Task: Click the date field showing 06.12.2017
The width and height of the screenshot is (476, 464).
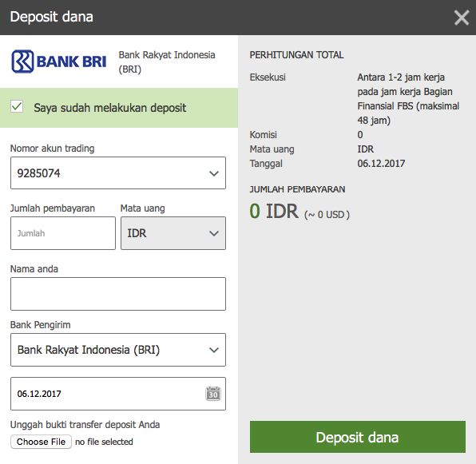Action: coord(118,394)
